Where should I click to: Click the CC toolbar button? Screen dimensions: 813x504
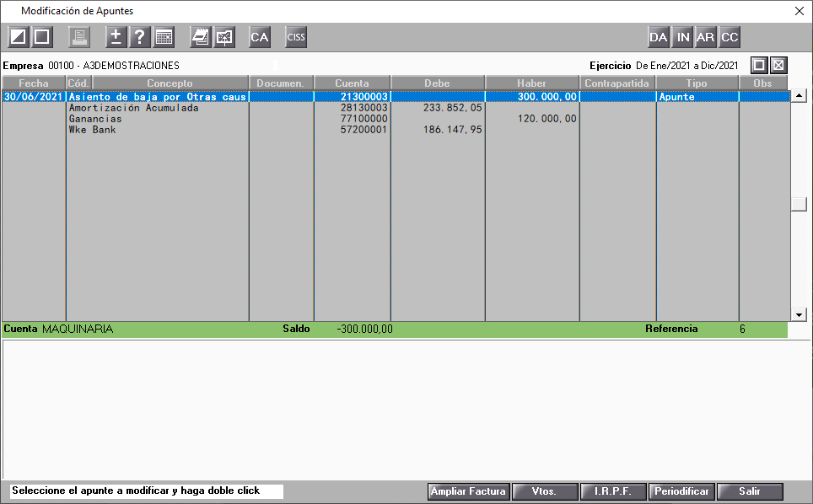pos(730,37)
